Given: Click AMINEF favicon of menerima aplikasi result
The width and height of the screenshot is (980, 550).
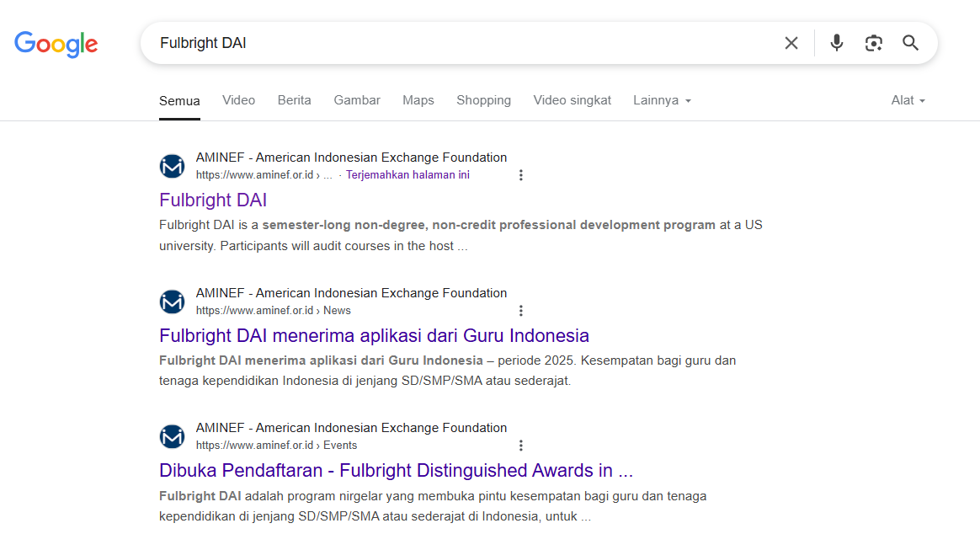Looking at the screenshot, I should pos(172,302).
